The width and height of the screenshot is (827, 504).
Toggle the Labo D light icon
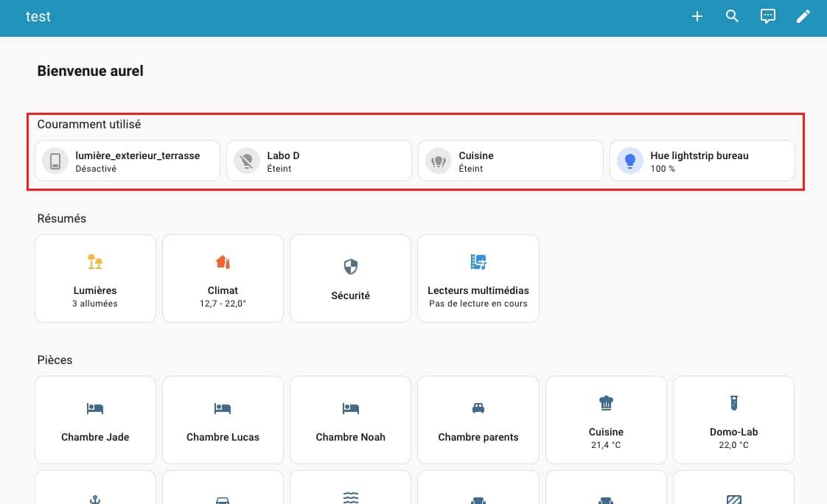coord(247,161)
